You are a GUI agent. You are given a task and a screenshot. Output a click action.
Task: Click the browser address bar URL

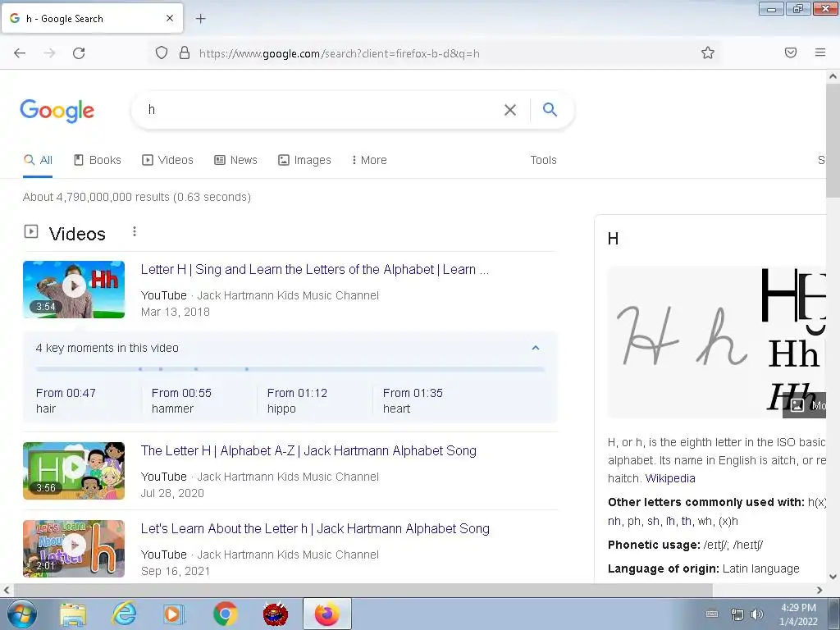[339, 53]
